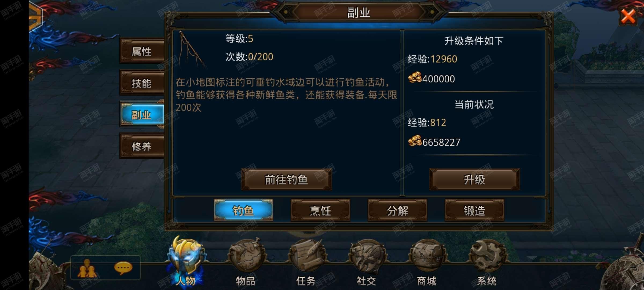Close the 副业 panel with the X
644x290 pixels.
click(x=628, y=16)
